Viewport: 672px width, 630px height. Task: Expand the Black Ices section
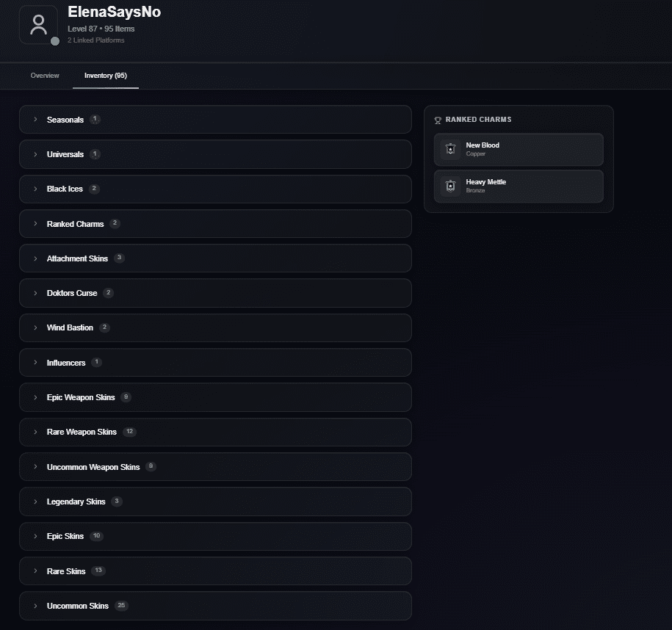[x=35, y=189]
